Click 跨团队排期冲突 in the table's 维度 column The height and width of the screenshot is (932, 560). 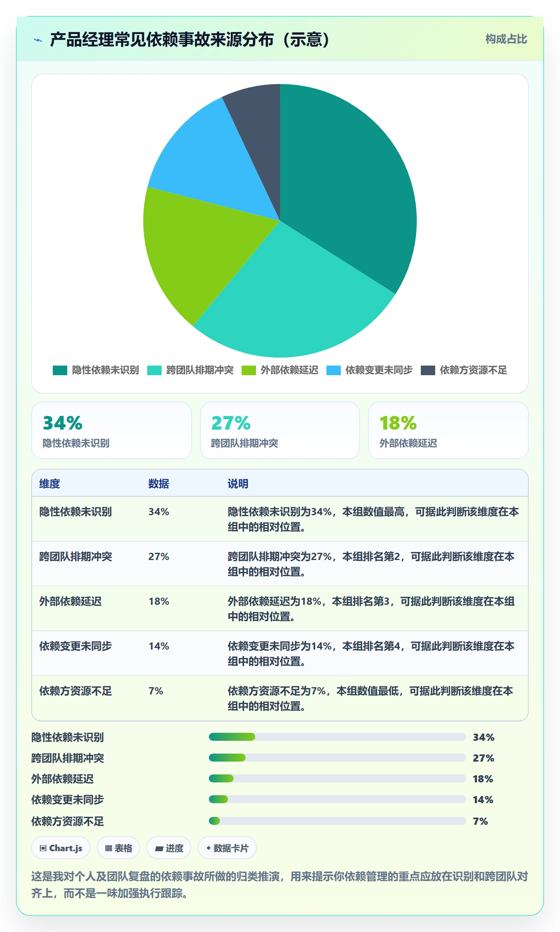point(76,556)
